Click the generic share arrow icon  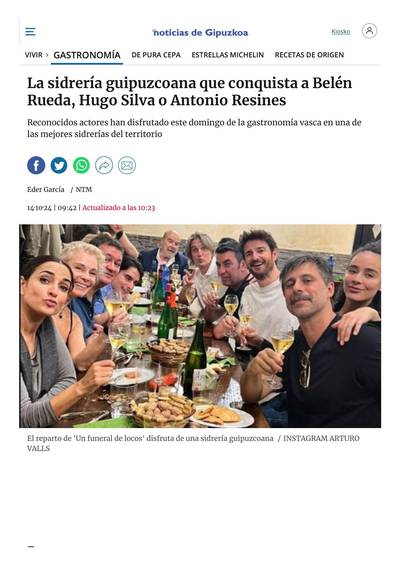[x=104, y=165]
